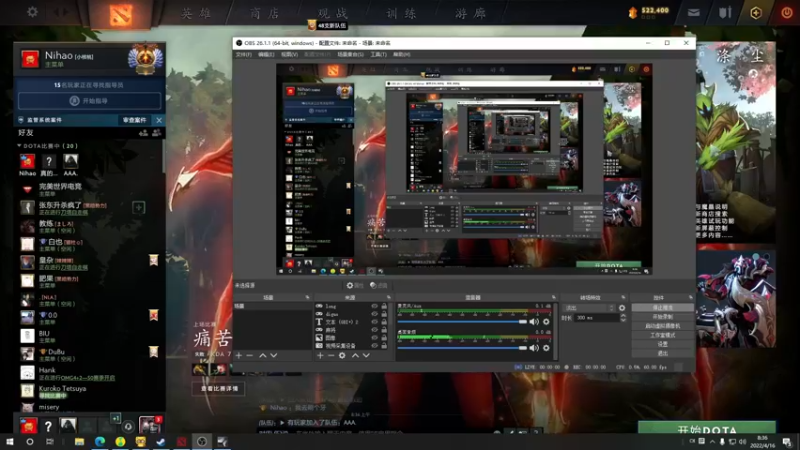Mute the desktop audio (second) track
Image resolution: width=800 pixels, height=450 pixels.
[534, 348]
